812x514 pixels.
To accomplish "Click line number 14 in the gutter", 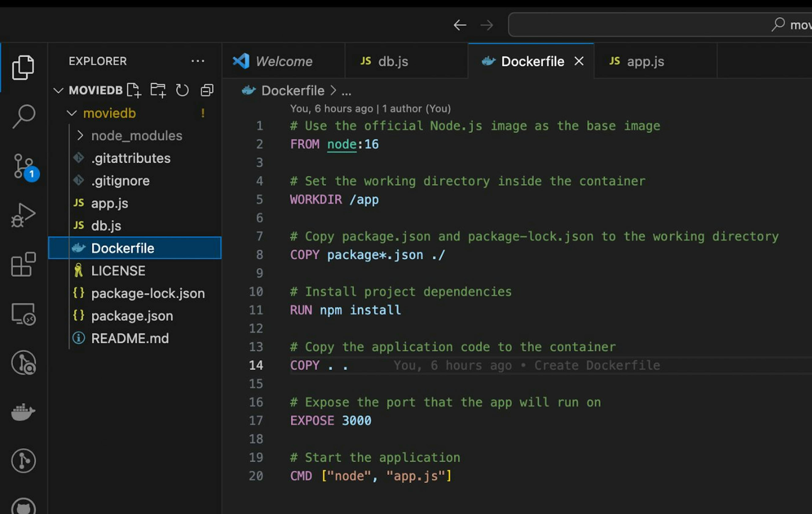I will (256, 365).
